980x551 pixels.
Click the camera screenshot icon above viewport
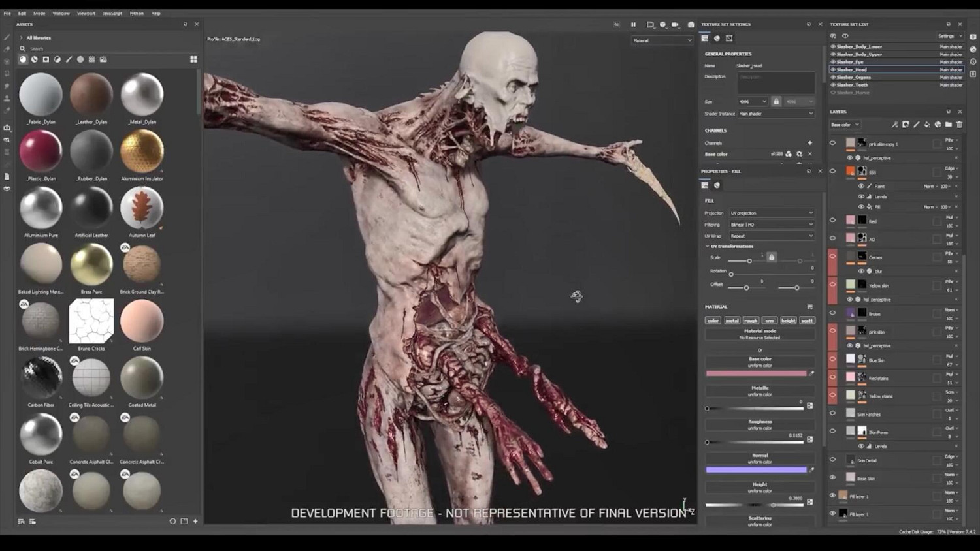691,25
